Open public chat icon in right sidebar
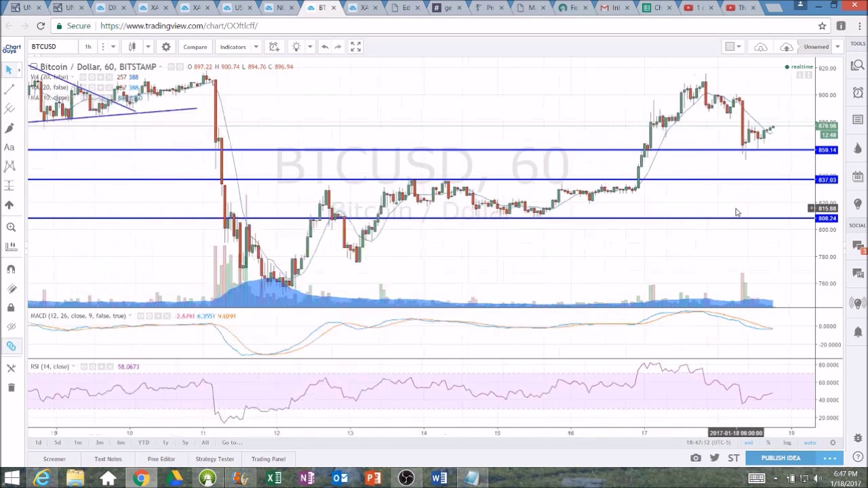Image resolution: width=868 pixels, height=488 pixels. (857, 246)
